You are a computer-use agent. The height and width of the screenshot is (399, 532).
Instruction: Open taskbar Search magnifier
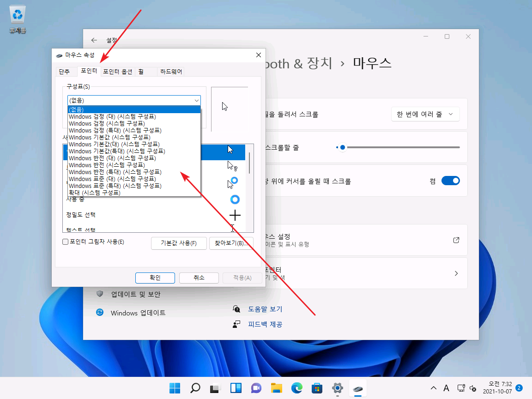point(195,388)
